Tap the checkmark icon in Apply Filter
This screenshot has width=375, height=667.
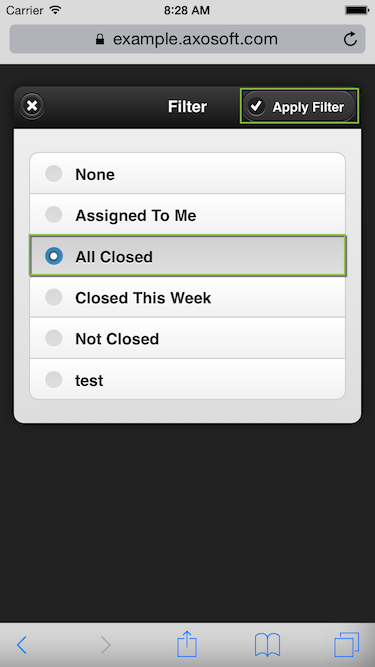point(256,106)
